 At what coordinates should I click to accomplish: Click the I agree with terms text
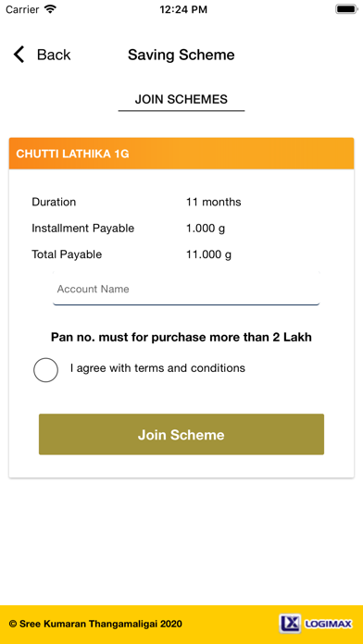(157, 368)
